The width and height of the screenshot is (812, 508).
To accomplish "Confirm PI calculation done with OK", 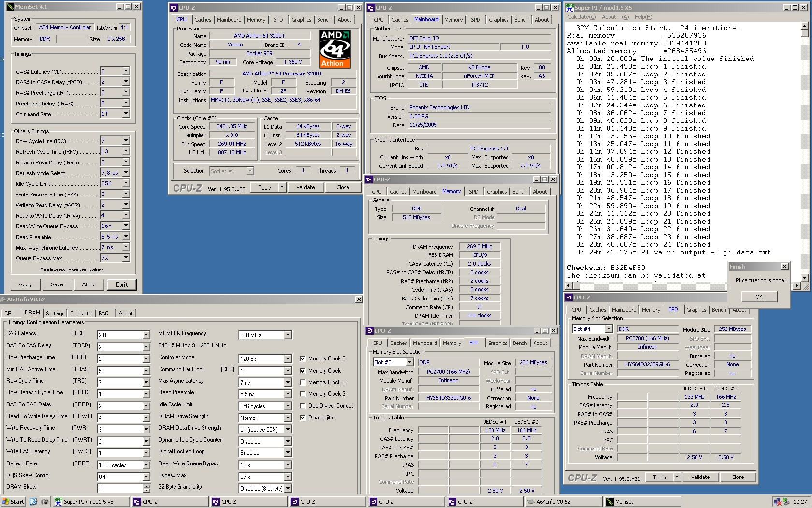I will (x=759, y=297).
